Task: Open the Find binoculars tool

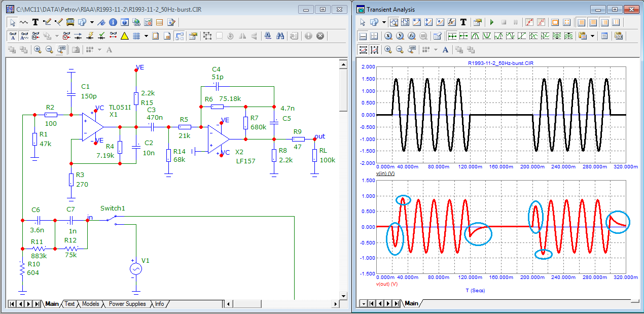Action: pos(280,36)
